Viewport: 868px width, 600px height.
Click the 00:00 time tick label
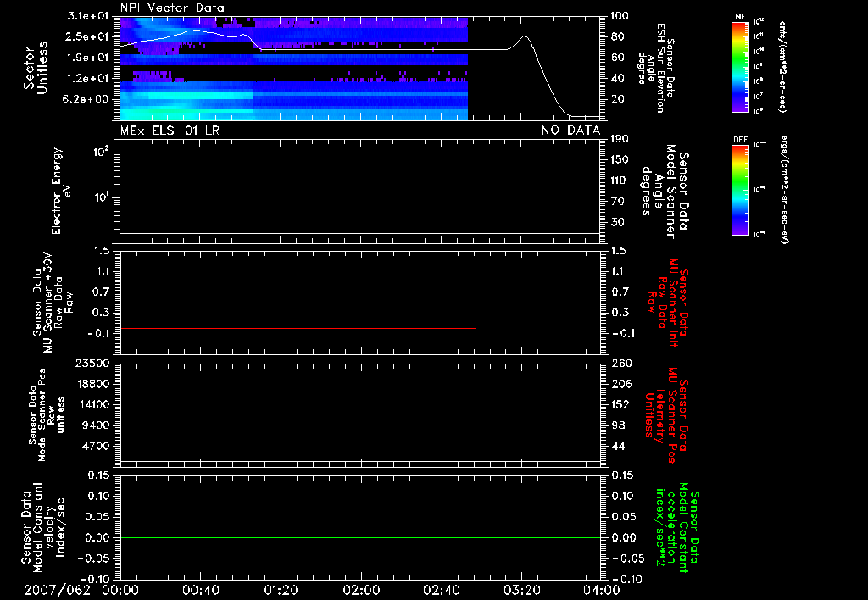tap(120, 590)
